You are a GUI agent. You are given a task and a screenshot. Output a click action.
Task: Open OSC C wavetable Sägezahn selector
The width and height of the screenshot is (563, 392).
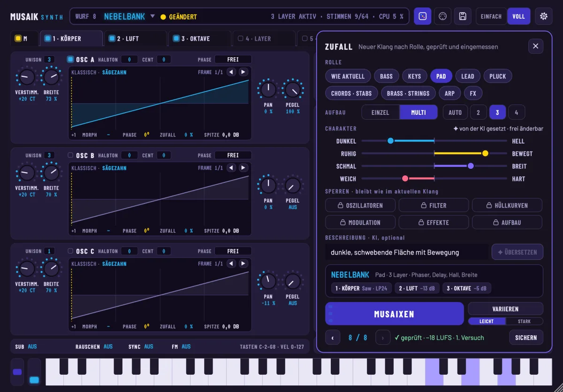114,264
